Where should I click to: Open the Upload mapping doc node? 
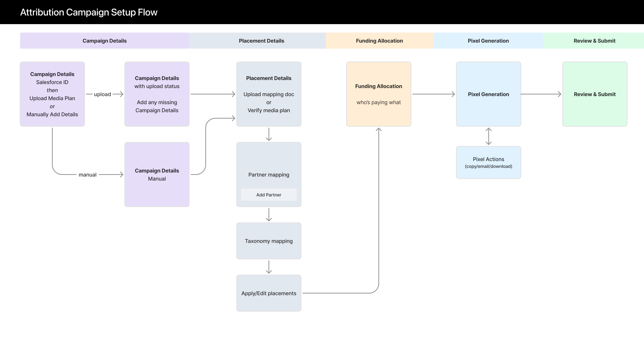coord(269,94)
